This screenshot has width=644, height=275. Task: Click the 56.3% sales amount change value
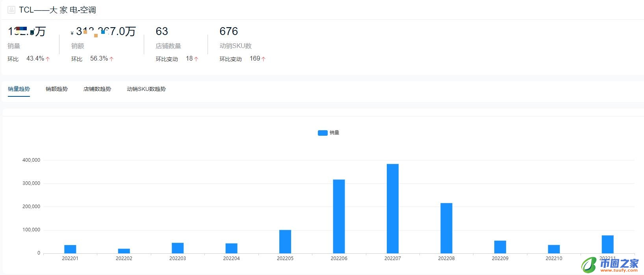click(x=99, y=59)
